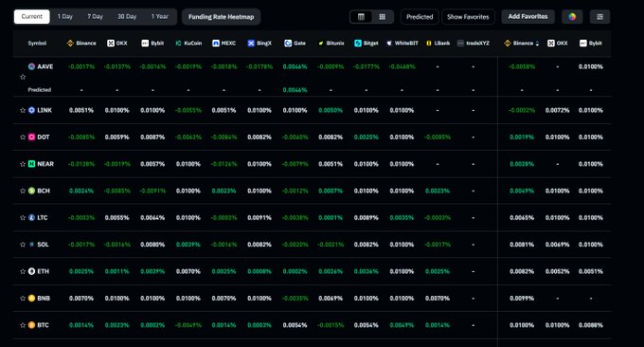The height and width of the screenshot is (347, 644).
Task: Open the BTC symbol link
Action: [x=44, y=325]
